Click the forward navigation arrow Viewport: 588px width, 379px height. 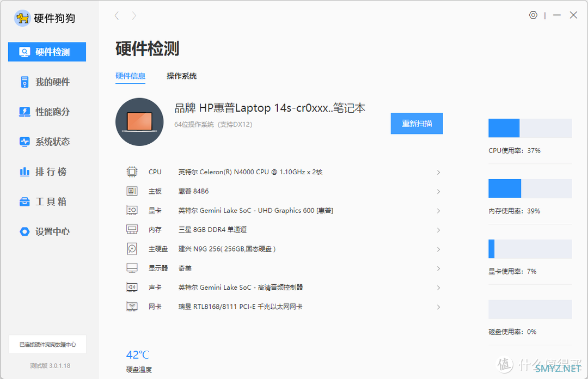134,16
